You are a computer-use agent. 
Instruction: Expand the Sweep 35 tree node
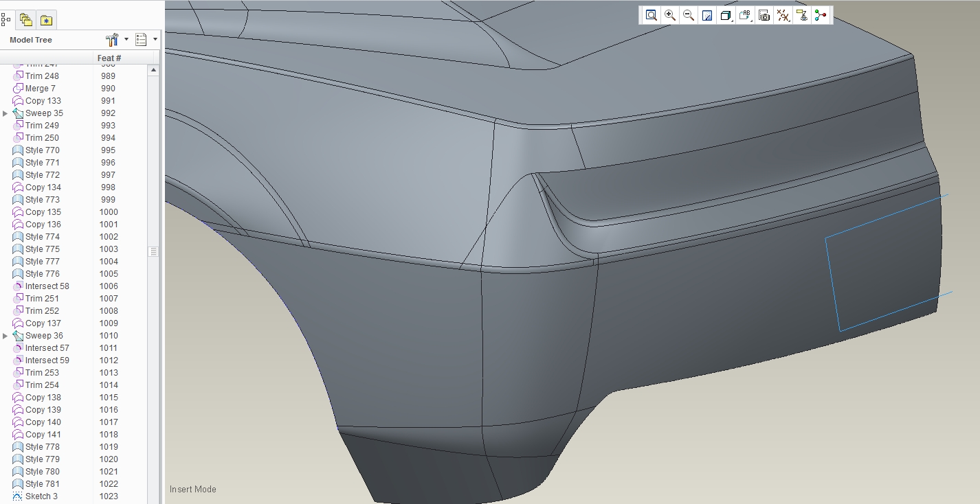5,113
